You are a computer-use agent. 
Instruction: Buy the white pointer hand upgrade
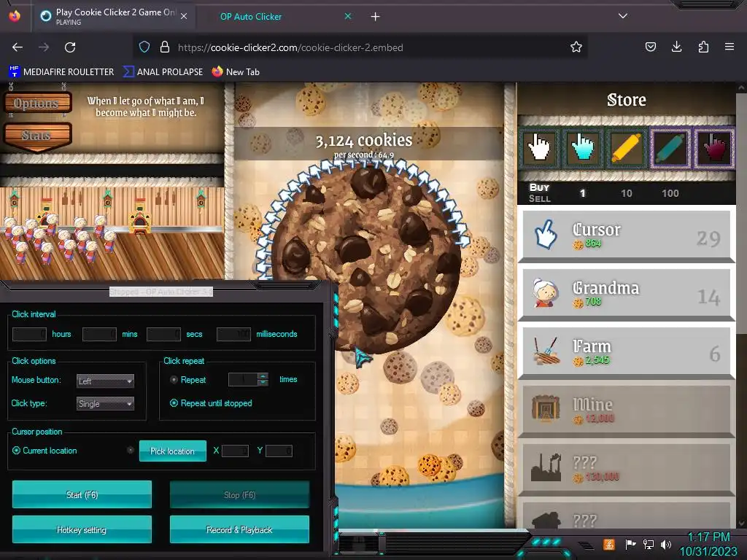point(539,148)
